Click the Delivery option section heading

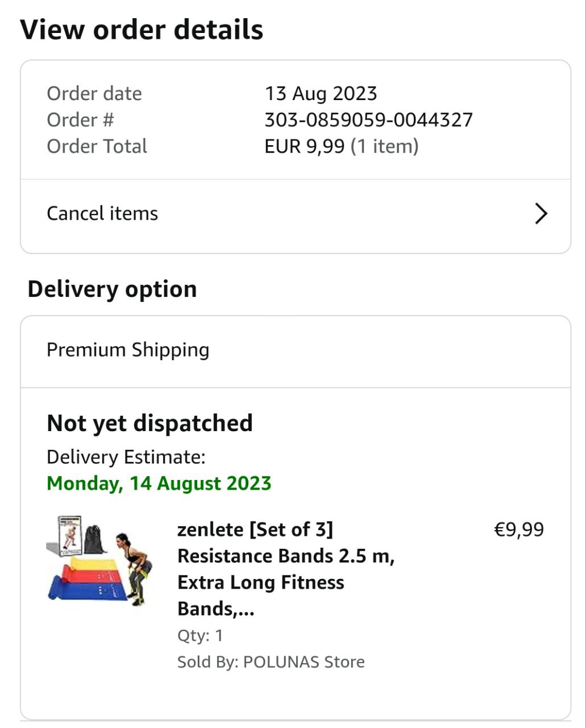click(112, 289)
